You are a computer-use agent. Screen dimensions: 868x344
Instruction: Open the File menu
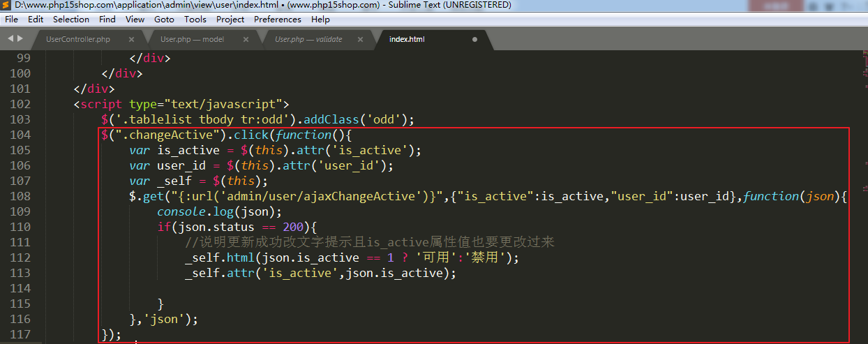click(x=11, y=20)
